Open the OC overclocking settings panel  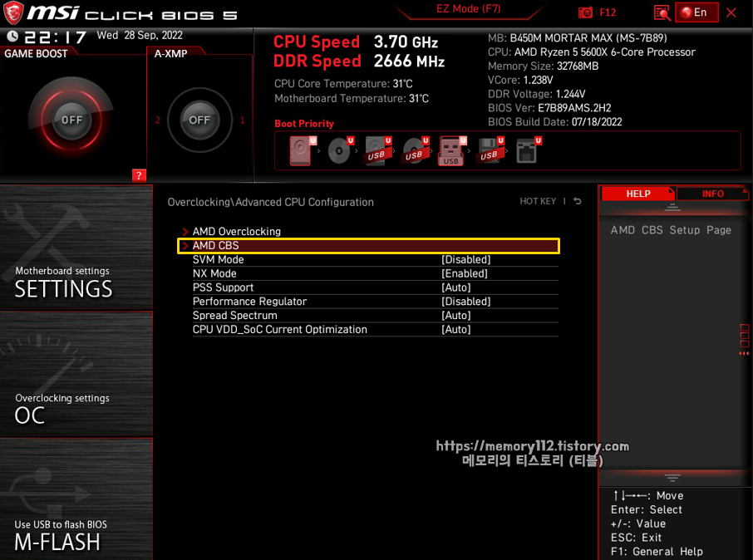click(x=76, y=374)
